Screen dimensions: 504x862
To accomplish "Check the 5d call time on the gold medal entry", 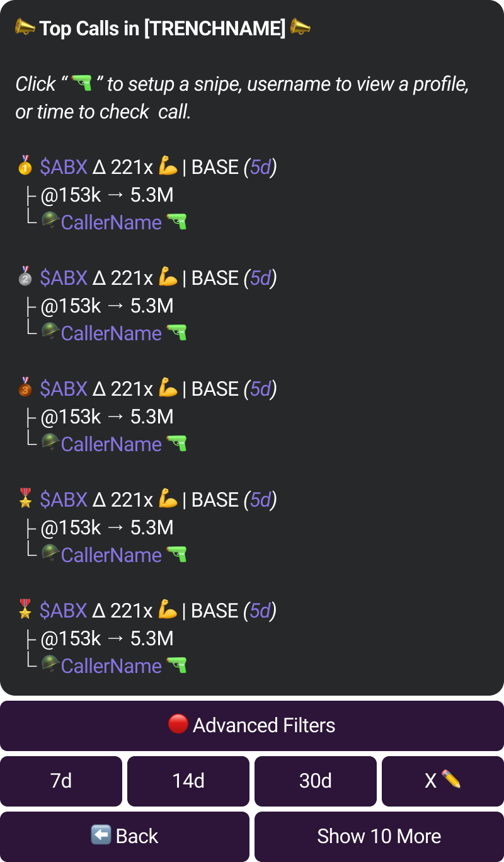I will pos(261,167).
